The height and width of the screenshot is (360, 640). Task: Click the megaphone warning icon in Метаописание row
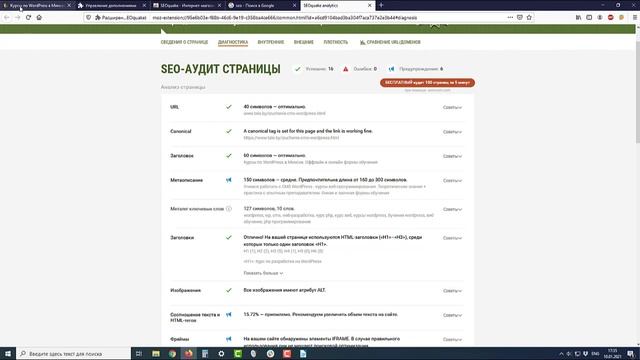tap(229, 180)
